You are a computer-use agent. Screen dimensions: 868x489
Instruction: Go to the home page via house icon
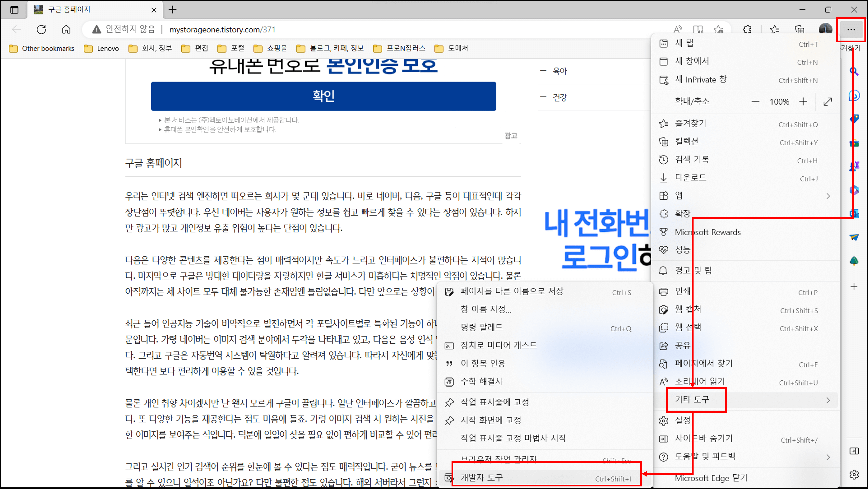(x=66, y=30)
